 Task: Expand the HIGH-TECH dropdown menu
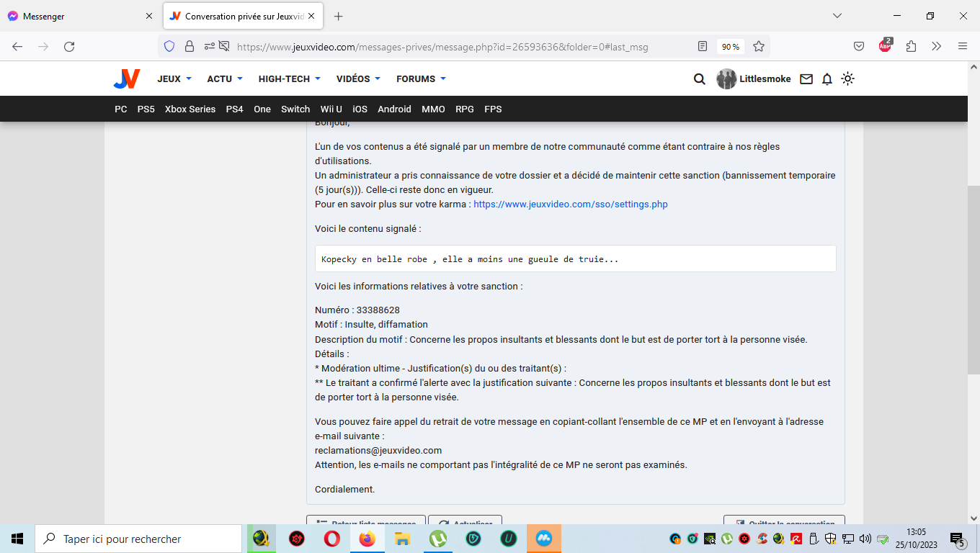coord(289,79)
